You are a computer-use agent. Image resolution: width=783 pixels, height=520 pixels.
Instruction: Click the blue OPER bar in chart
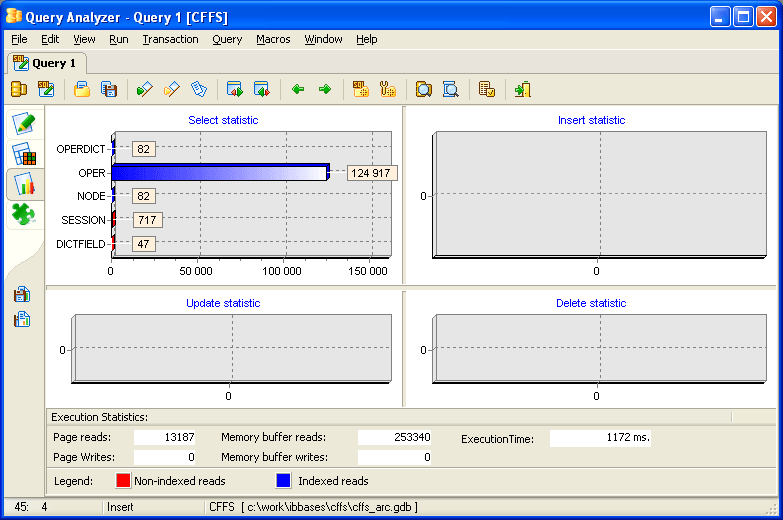(219, 173)
